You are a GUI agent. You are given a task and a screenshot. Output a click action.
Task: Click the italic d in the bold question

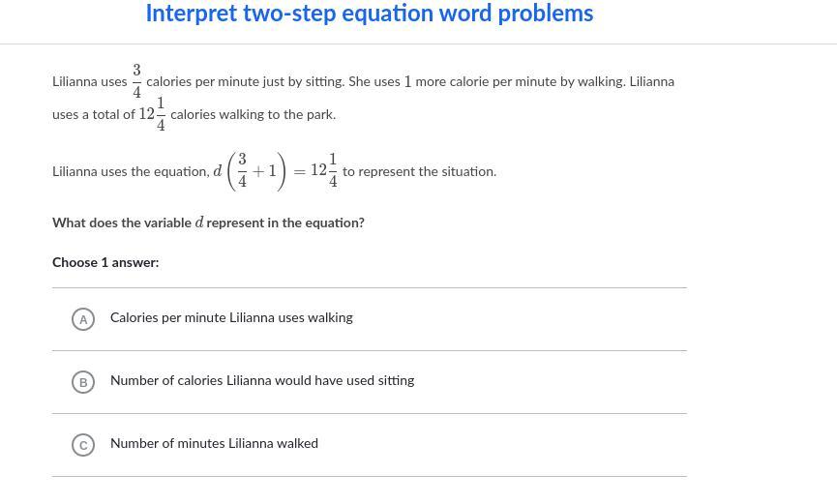point(199,222)
